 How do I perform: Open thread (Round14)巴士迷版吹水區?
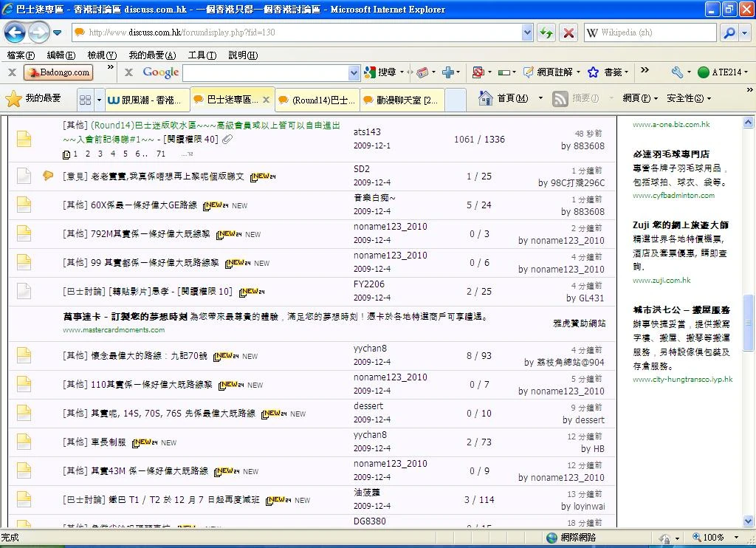(202, 132)
